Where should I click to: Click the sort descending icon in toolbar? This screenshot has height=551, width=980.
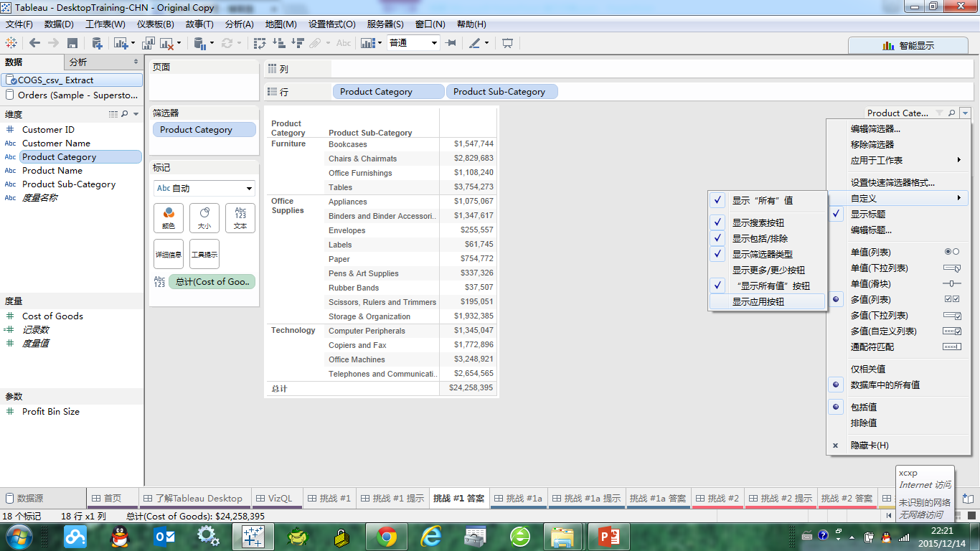pos(297,43)
